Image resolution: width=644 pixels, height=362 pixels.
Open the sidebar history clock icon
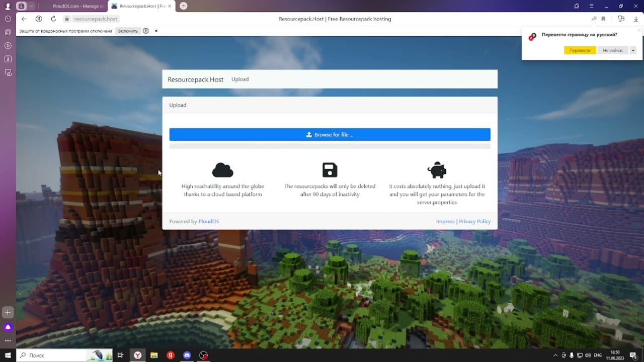(8, 19)
